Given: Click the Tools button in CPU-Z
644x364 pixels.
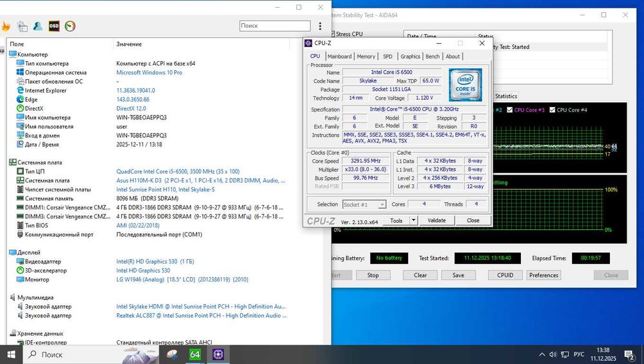Looking at the screenshot, I should 396,220.
